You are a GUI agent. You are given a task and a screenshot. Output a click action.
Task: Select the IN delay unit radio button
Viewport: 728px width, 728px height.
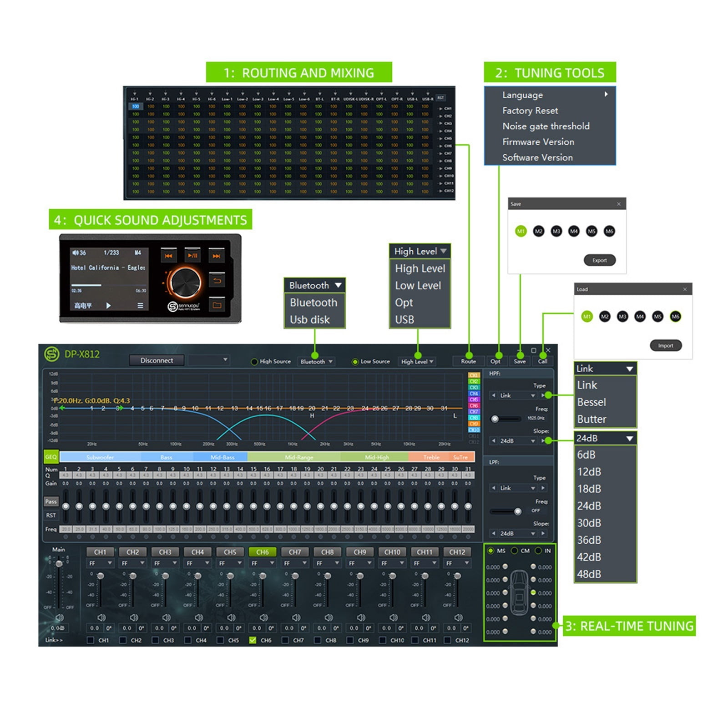click(x=538, y=551)
